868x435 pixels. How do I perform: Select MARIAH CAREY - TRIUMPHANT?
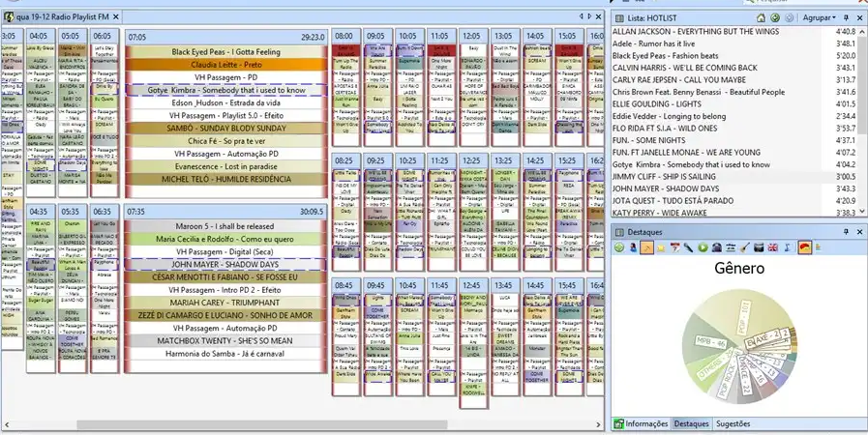tap(225, 303)
